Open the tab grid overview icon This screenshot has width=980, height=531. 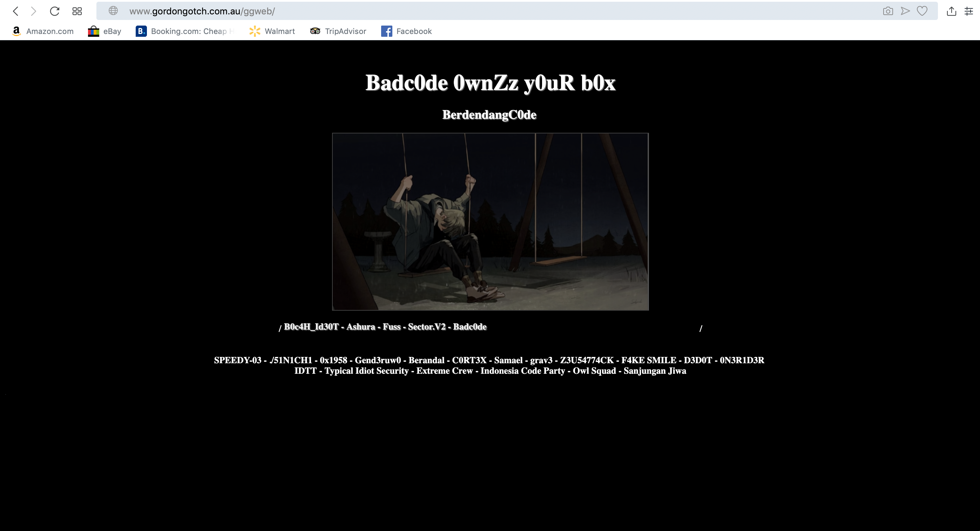tap(77, 11)
